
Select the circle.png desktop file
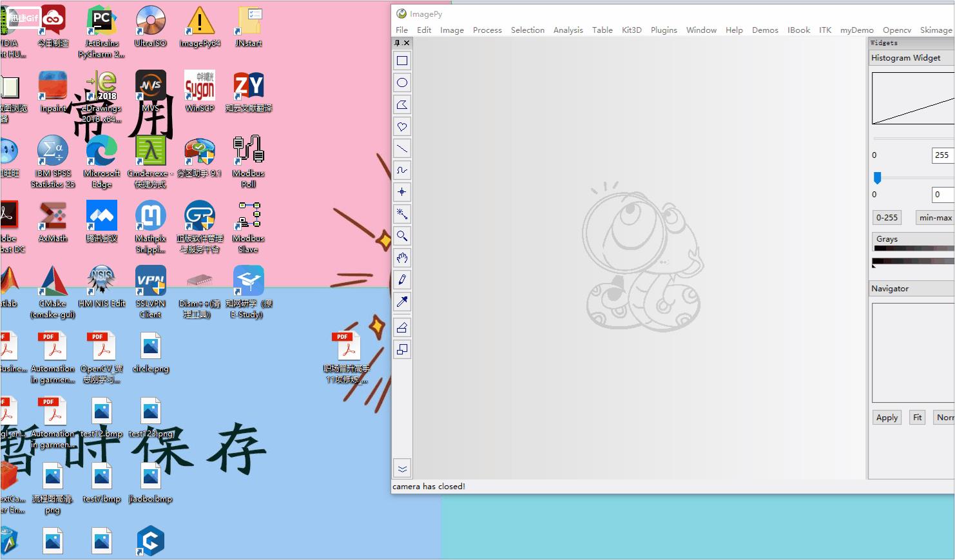pos(150,352)
